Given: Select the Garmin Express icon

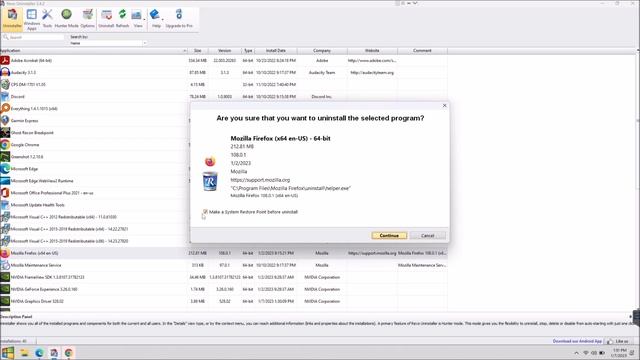Looking at the screenshot, I should (x=5, y=120).
